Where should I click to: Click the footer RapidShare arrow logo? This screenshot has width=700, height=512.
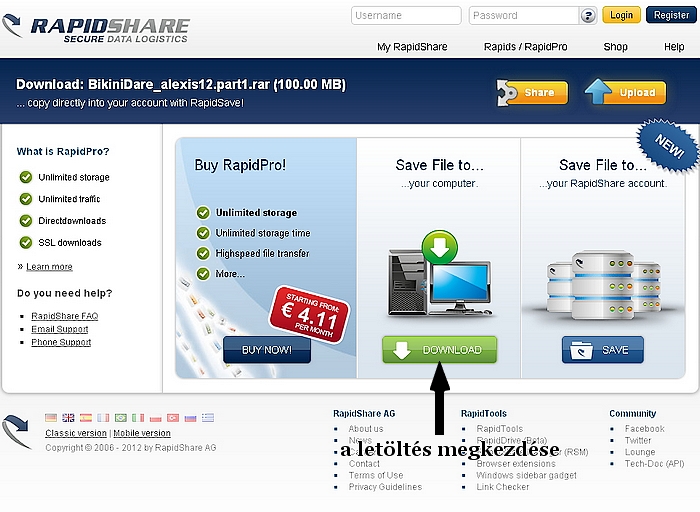[17, 431]
